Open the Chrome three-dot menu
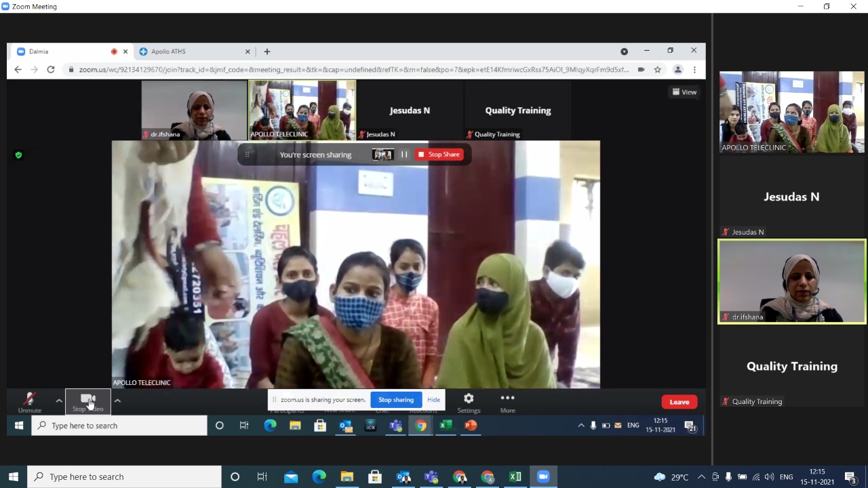 tap(694, 69)
